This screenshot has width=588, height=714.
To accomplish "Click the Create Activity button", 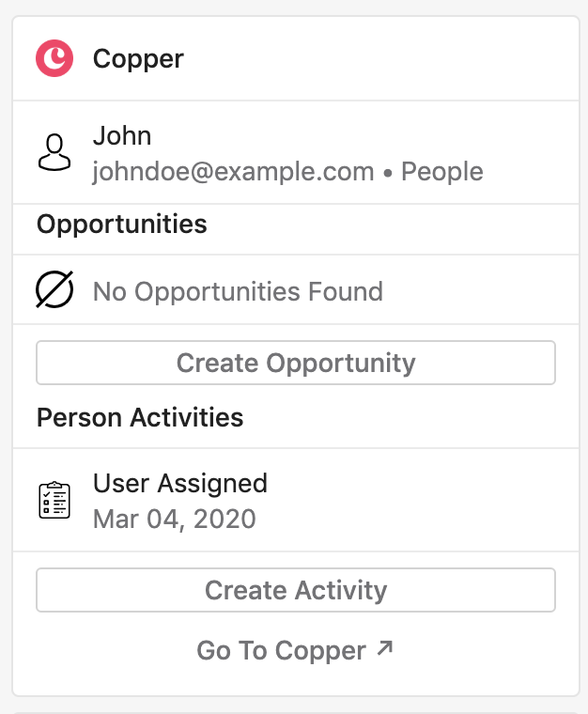I will pyautogui.click(x=296, y=590).
